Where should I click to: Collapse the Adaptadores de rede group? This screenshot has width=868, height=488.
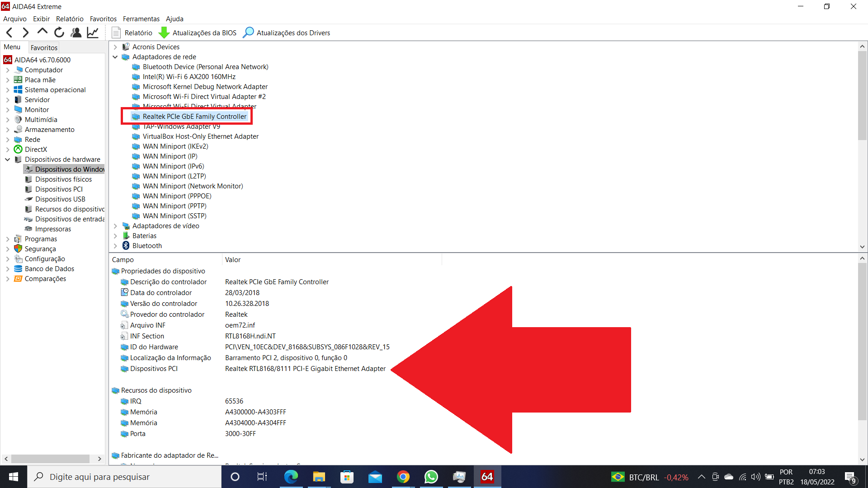[115, 57]
